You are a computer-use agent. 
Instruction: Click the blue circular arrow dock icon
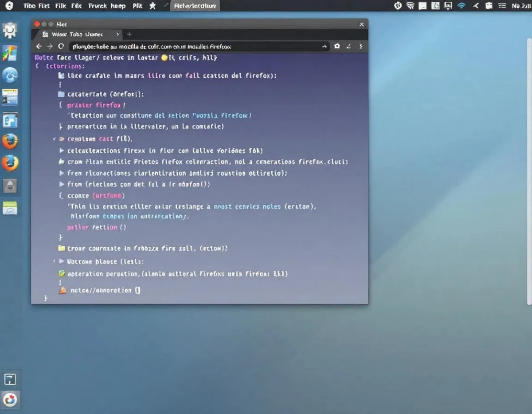tap(10, 75)
